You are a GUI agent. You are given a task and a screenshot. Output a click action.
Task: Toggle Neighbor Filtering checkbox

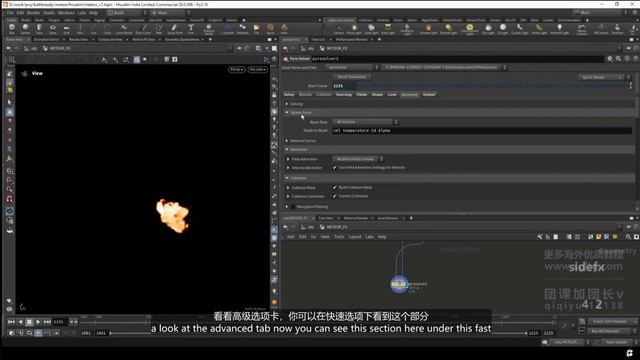[293, 207]
